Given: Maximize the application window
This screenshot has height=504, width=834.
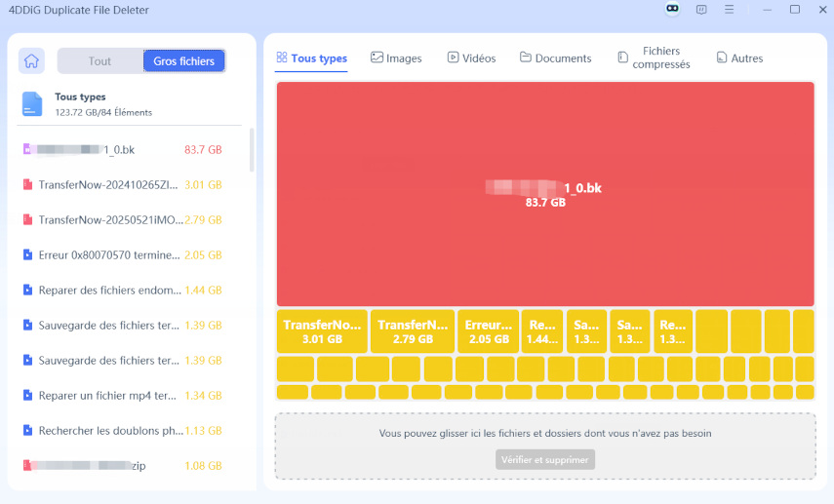Looking at the screenshot, I should click(795, 10).
